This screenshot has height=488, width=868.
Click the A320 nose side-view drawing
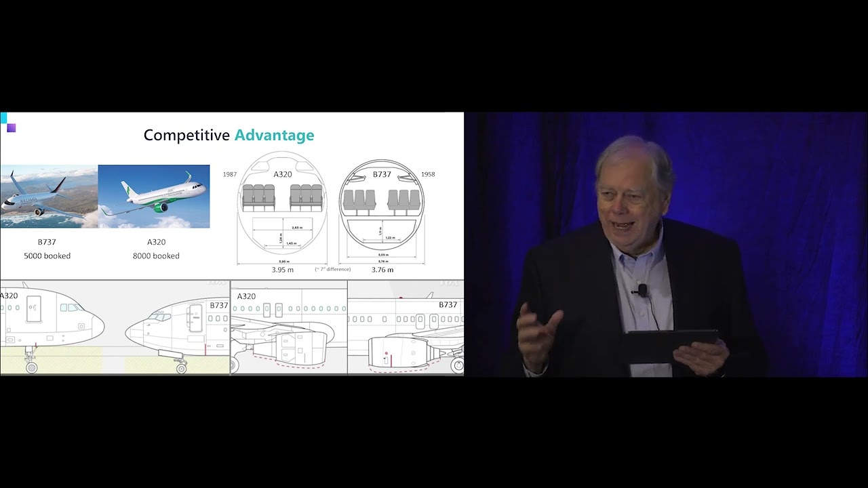(52, 329)
